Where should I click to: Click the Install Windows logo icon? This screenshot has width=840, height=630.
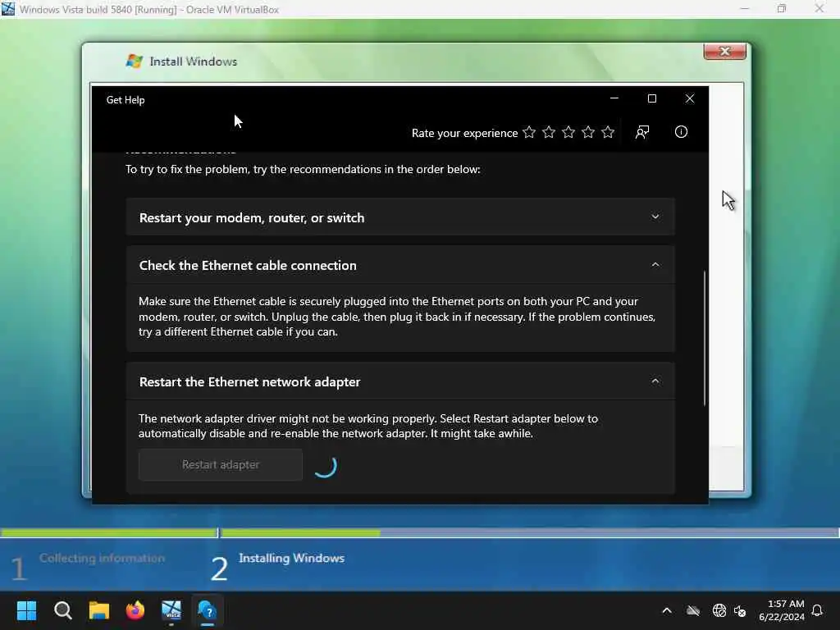click(135, 61)
